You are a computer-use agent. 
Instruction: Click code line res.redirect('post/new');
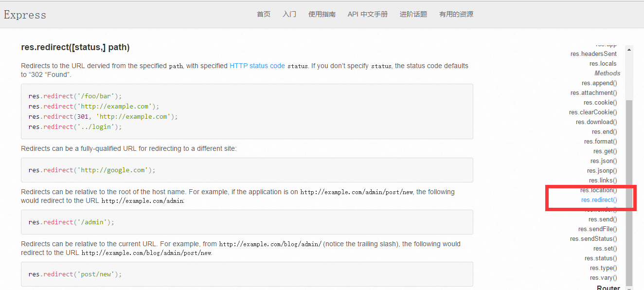75,274
